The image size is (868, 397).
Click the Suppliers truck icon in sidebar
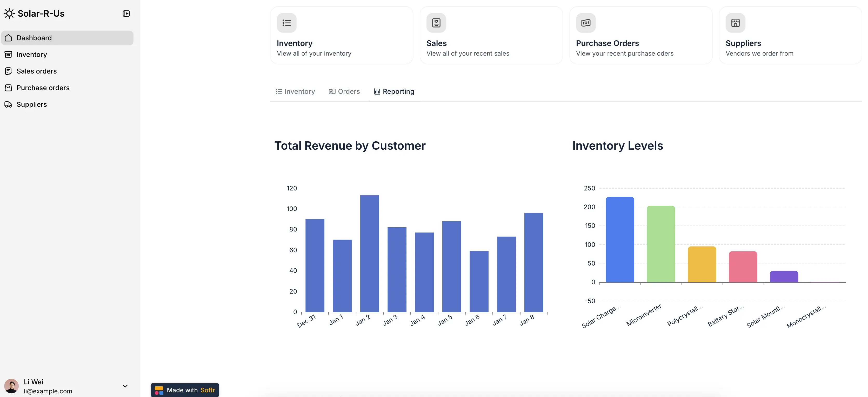(x=8, y=104)
